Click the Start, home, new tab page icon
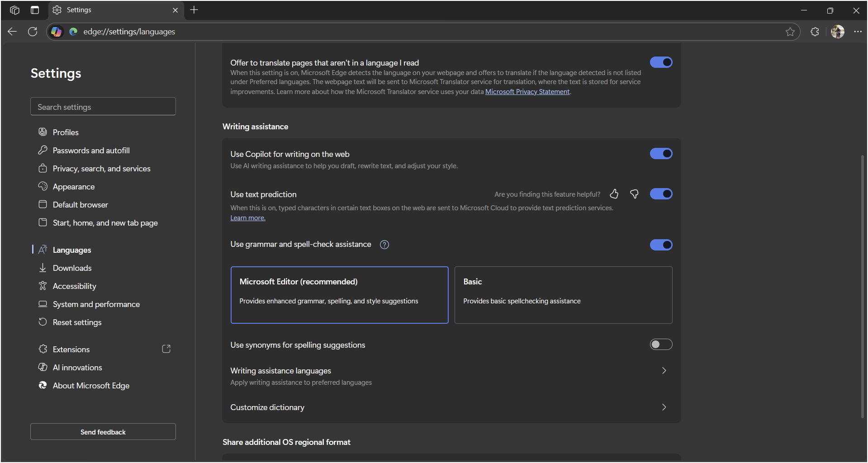Image resolution: width=868 pixels, height=463 pixels. (43, 222)
